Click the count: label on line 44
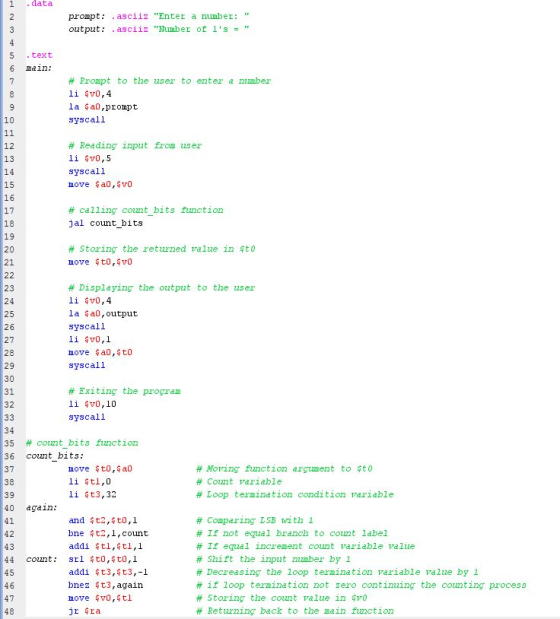Screen dimensions: 560x619 (41, 559)
